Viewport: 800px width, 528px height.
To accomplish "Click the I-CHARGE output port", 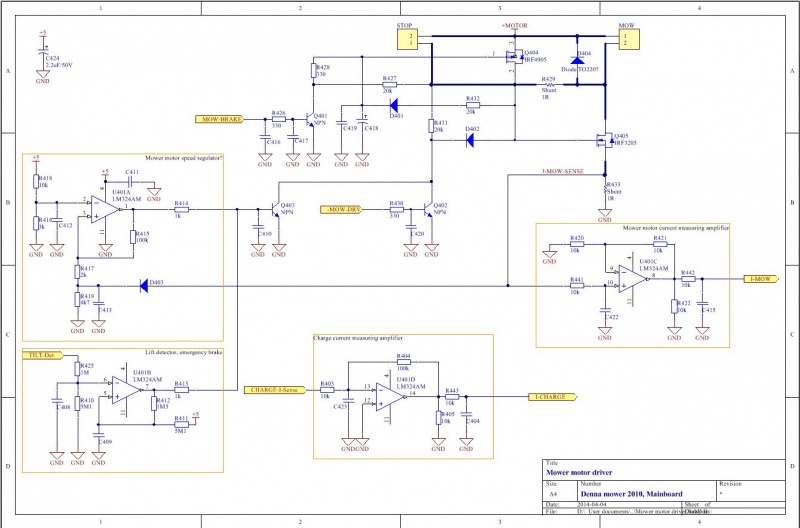I will coord(553,396).
